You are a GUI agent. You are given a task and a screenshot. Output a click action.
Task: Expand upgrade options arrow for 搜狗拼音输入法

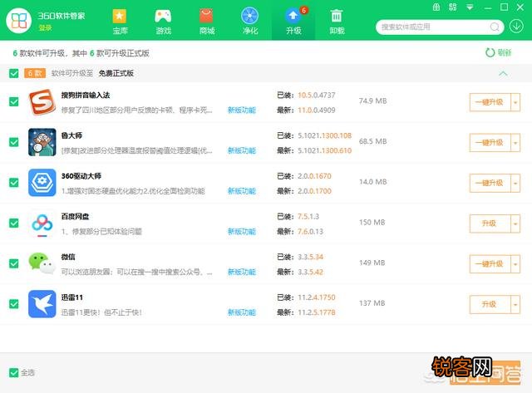(515, 102)
